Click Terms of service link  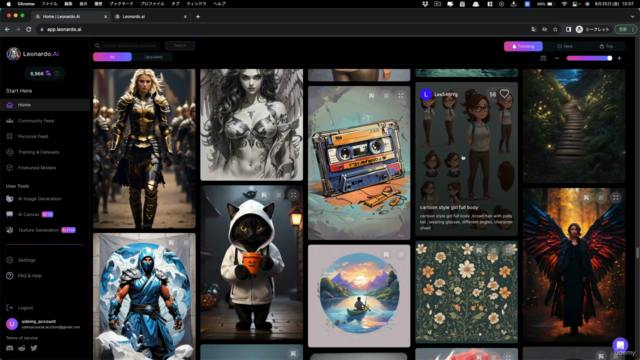[22, 338]
